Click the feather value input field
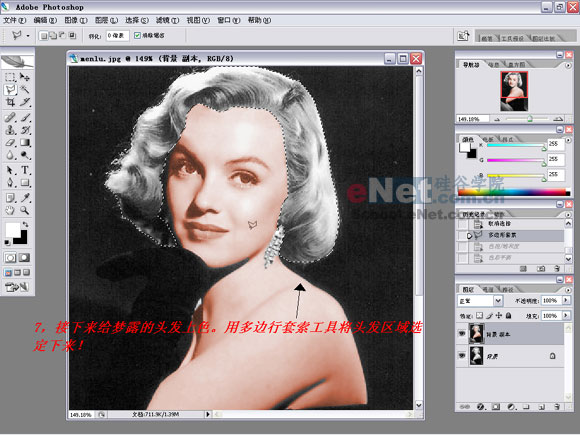Image resolution: width=580 pixels, height=435 pixels. [x=117, y=36]
